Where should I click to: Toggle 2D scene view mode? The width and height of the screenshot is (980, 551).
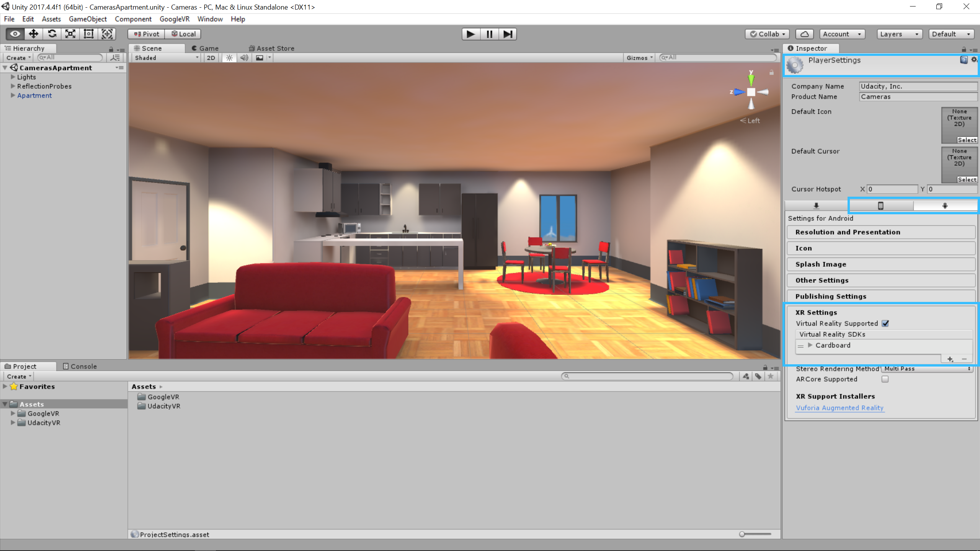[211, 58]
